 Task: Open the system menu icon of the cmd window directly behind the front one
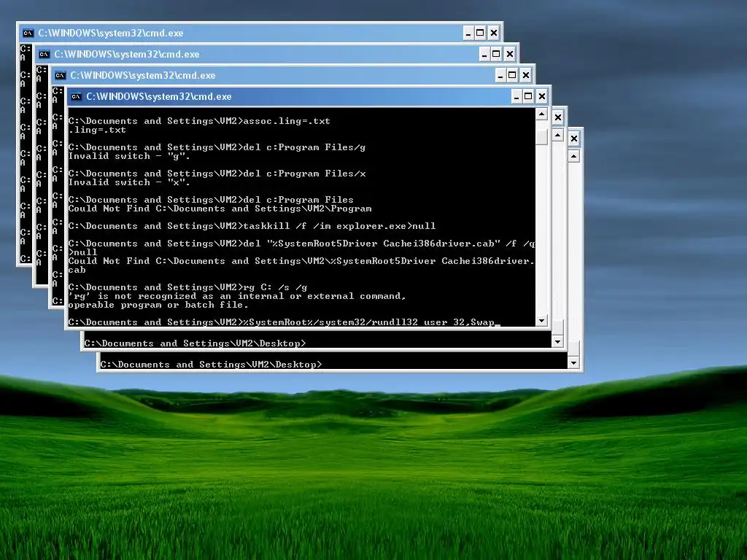60,76
